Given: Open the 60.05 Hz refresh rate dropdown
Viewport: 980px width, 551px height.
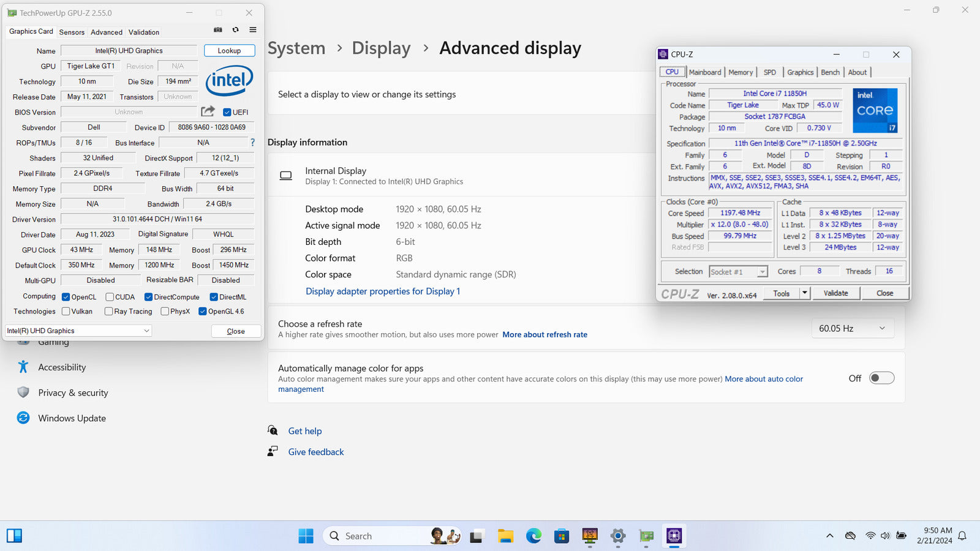Looking at the screenshot, I should (853, 329).
